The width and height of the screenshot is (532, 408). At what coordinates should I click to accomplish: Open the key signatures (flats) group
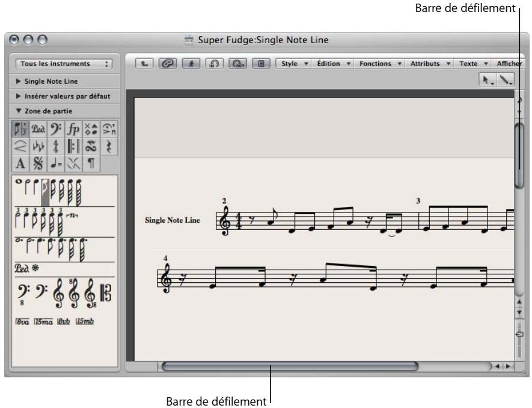click(x=38, y=146)
